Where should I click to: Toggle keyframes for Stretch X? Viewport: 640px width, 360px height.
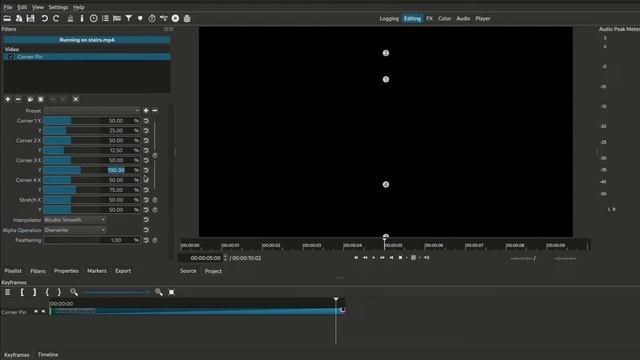[x=155, y=200]
